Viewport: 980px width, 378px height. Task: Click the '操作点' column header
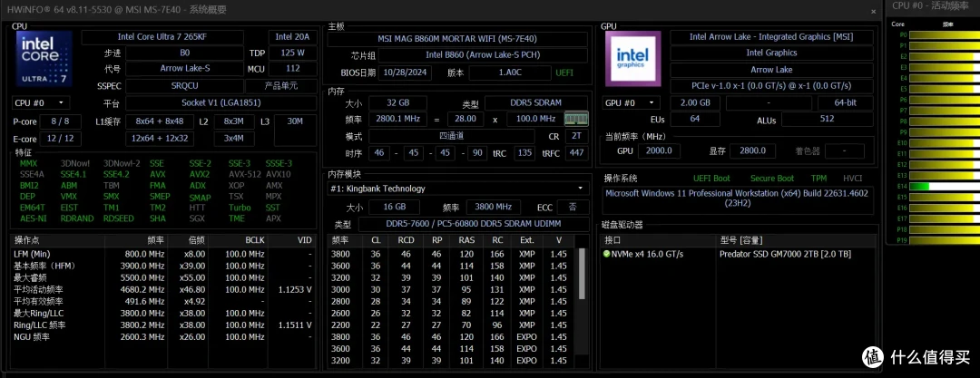[x=58, y=240]
